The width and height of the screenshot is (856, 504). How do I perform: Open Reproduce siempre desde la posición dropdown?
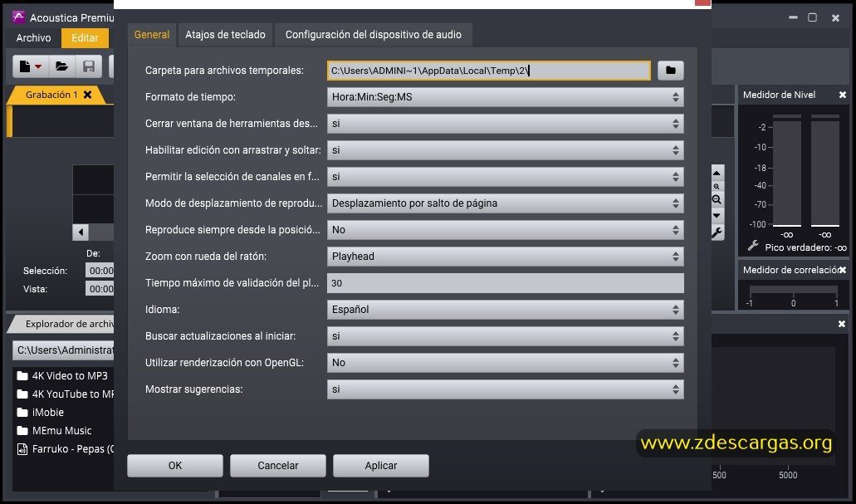click(505, 230)
